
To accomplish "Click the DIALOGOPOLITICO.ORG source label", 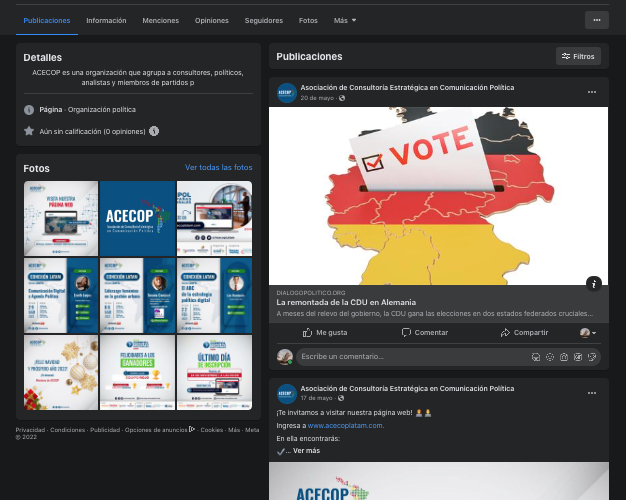I will [311, 293].
